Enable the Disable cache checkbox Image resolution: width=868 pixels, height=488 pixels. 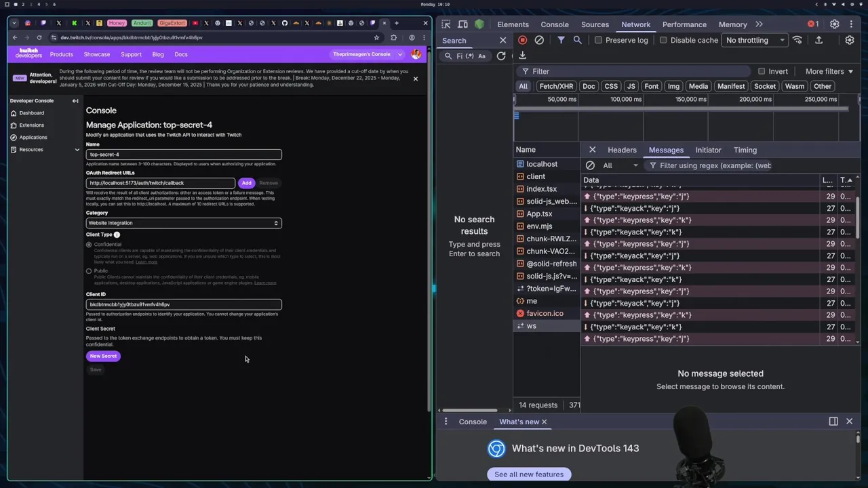click(663, 40)
